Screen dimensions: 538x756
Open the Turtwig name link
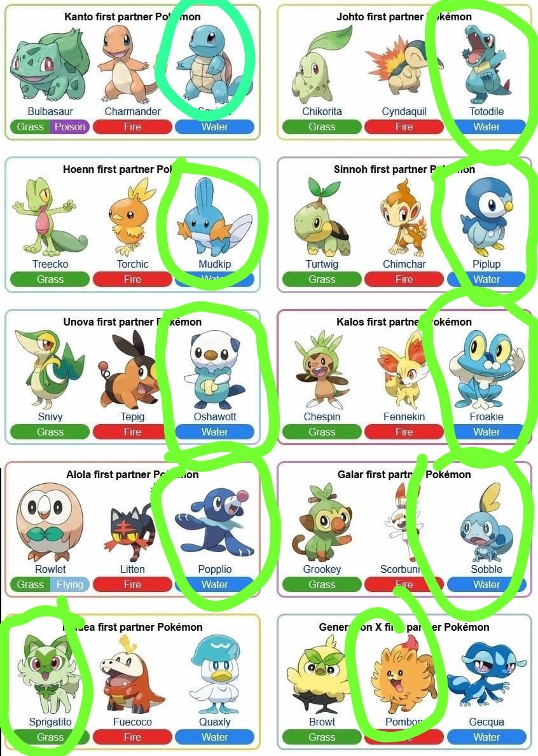pos(322,265)
